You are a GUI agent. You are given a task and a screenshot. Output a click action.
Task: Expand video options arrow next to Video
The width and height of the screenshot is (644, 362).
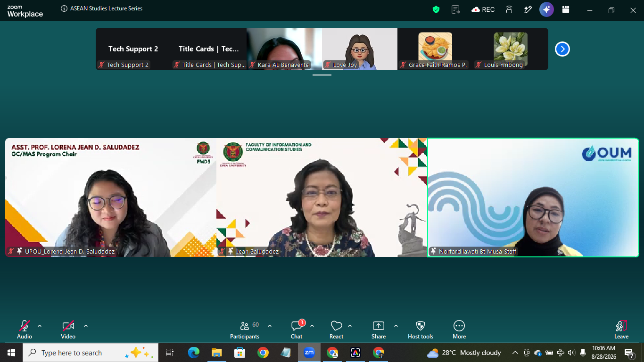click(x=86, y=326)
